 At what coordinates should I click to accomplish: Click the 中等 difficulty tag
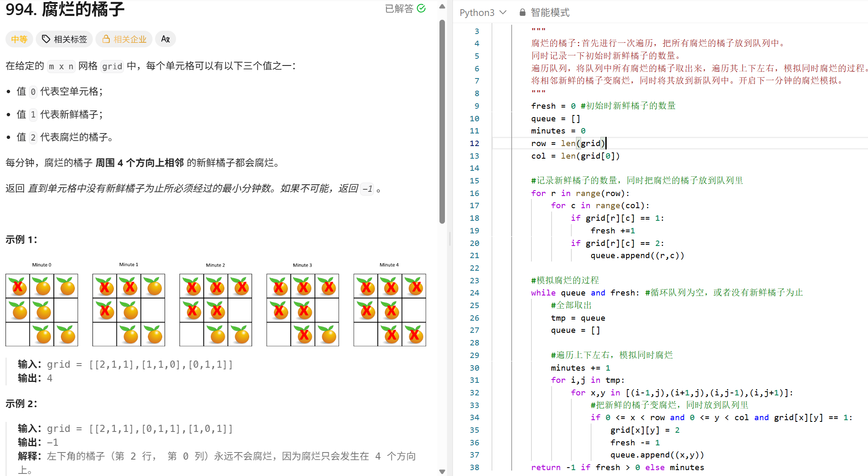pos(19,39)
